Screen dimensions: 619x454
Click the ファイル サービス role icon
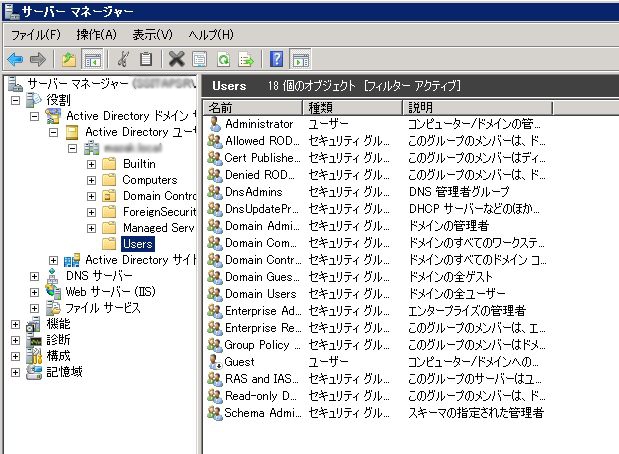tap(53, 308)
